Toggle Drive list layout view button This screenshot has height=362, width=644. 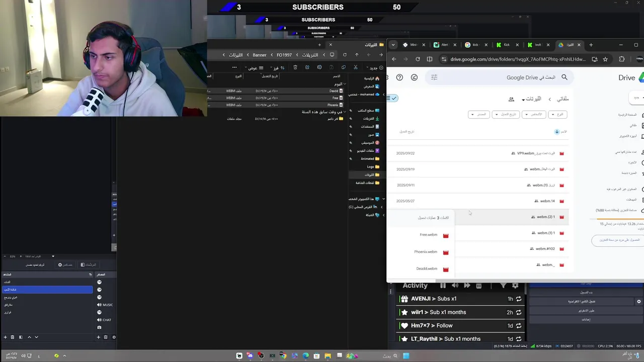pos(392,98)
